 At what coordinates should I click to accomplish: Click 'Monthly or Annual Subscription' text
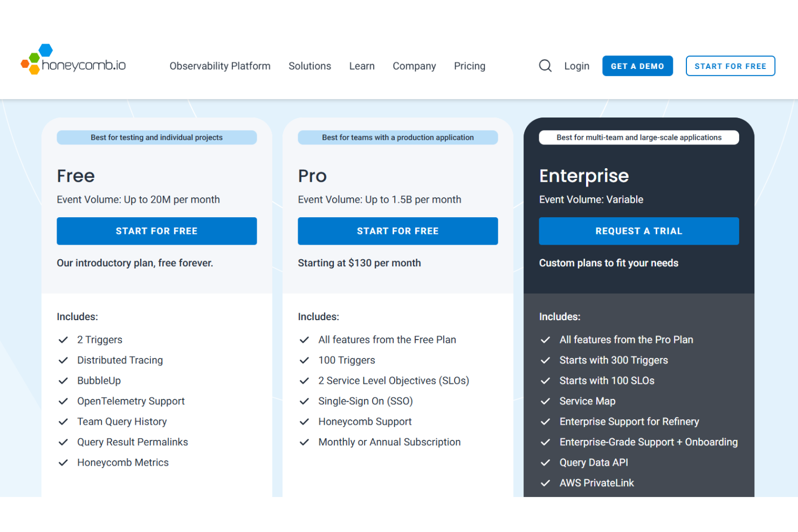[x=389, y=442]
